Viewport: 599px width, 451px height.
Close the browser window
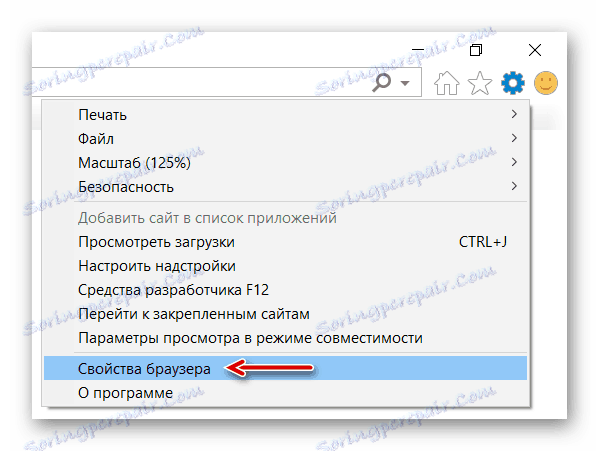point(535,50)
